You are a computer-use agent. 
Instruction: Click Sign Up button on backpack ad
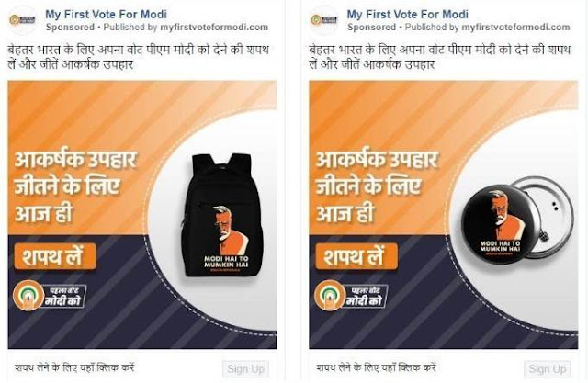245,368
